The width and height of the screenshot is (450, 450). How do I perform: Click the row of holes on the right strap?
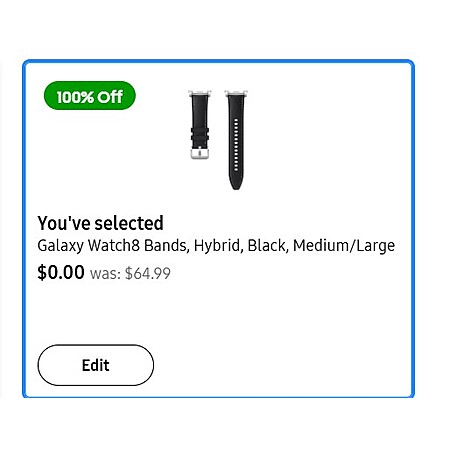[x=236, y=145]
